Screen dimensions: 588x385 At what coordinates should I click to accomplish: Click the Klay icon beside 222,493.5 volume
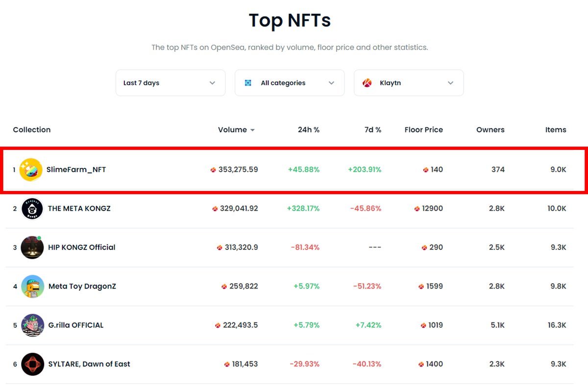(218, 325)
